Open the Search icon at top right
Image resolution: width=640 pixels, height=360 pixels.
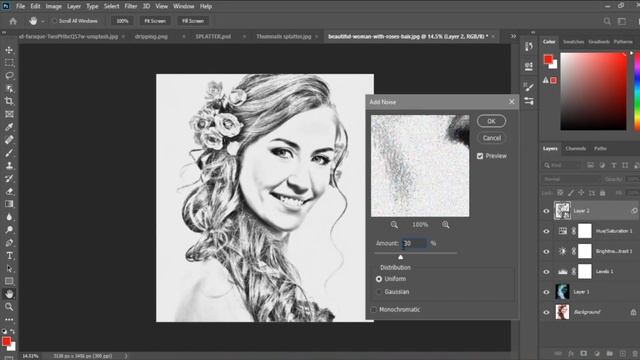(x=607, y=21)
